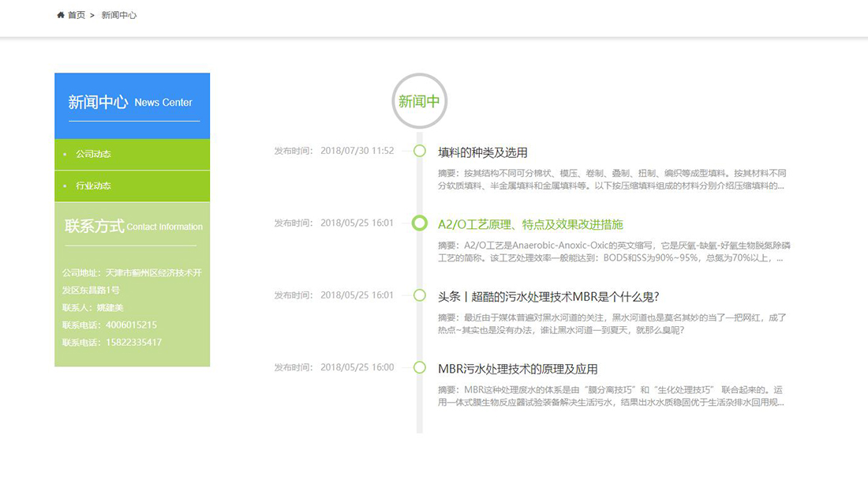The width and height of the screenshot is (868, 488).
Task: Select 公司动态 in the sidebar menu
Action: pyautogui.click(x=133, y=154)
